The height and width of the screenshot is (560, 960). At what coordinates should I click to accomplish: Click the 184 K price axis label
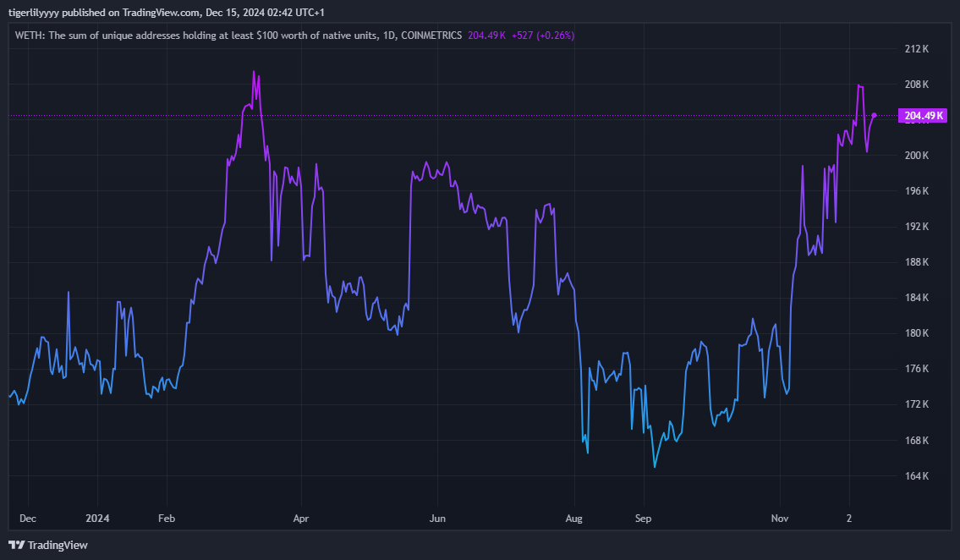917,298
